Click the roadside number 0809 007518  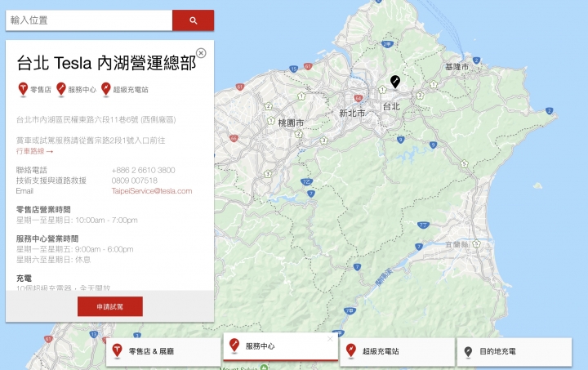(134, 181)
